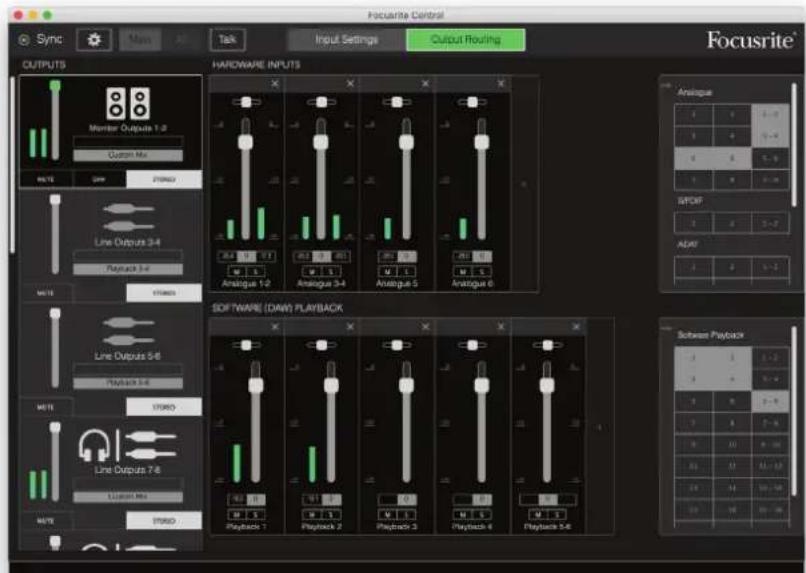Mute the Playback 5-6 channel (M)
Image resolution: width=806 pixels, height=573 pixels.
[538, 514]
